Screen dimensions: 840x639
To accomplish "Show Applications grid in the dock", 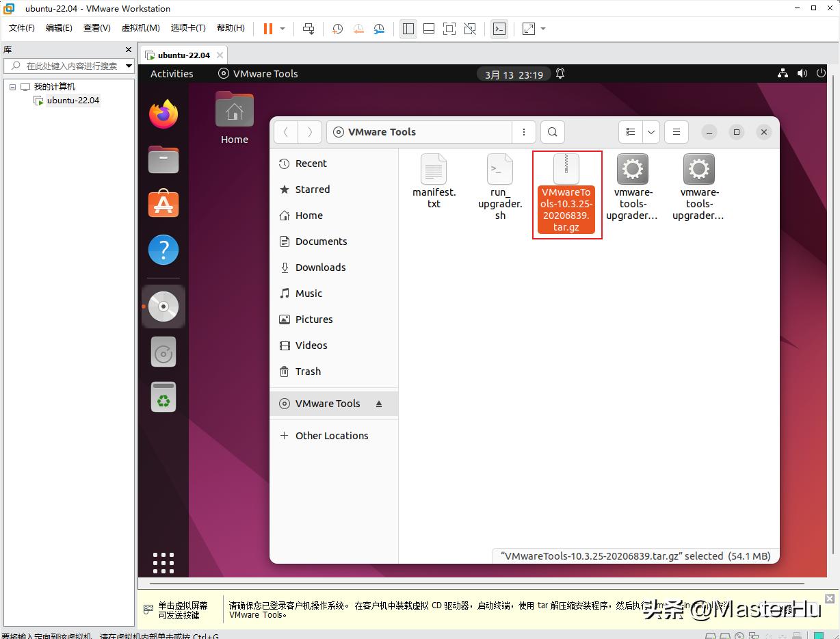I will [x=163, y=562].
